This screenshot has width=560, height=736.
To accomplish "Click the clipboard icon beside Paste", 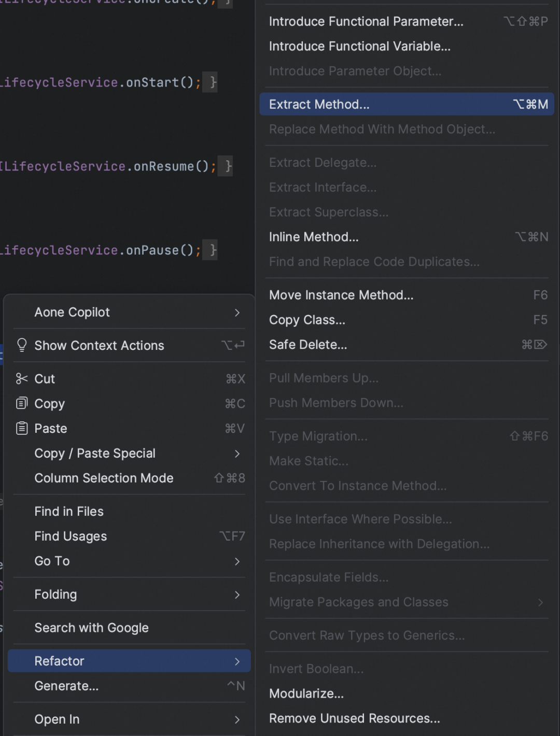I will point(22,428).
